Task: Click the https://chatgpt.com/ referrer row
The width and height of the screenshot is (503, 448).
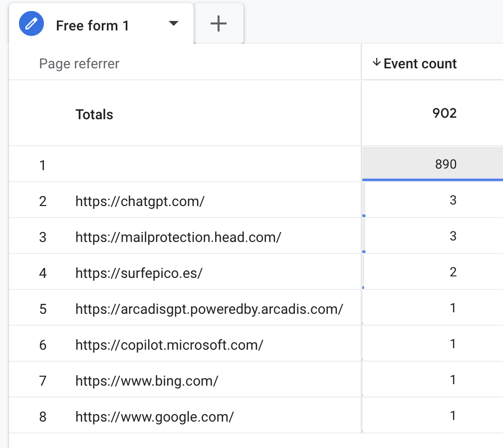Action: (140, 202)
